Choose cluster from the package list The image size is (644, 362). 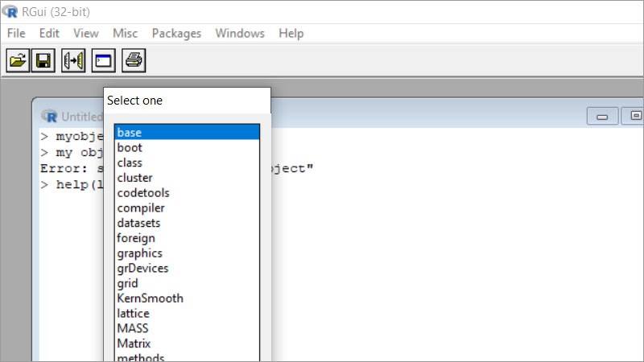pyautogui.click(x=187, y=178)
